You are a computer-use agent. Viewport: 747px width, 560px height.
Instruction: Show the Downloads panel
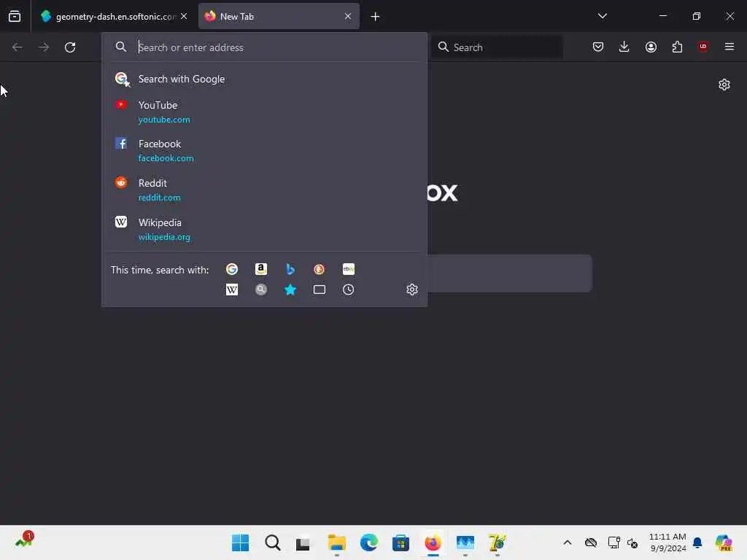[x=624, y=47]
